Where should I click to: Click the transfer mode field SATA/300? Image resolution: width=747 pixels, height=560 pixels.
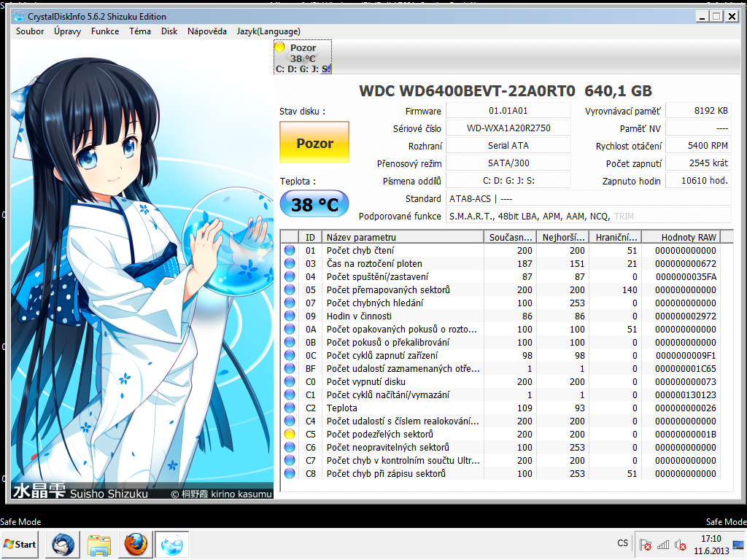coord(508,163)
